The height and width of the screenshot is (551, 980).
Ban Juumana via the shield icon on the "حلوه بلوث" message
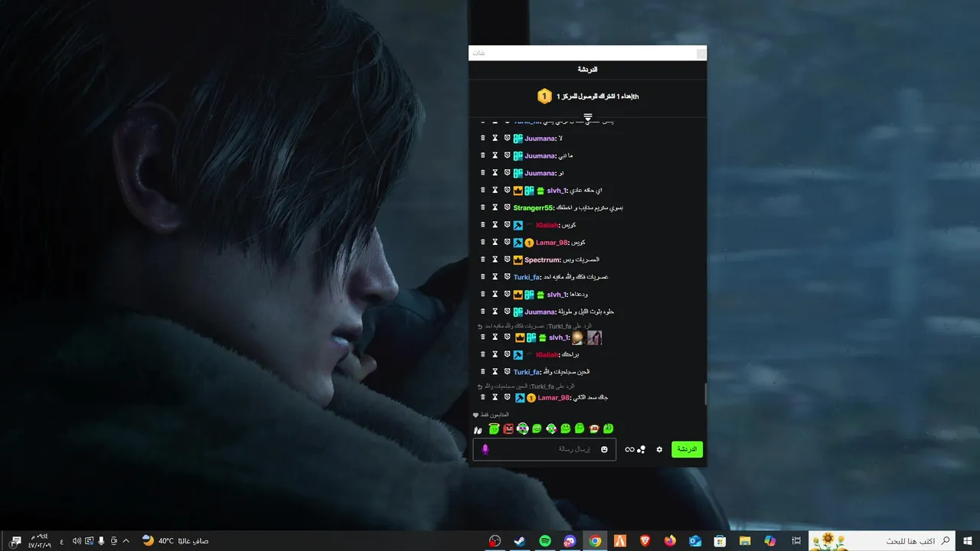(507, 311)
